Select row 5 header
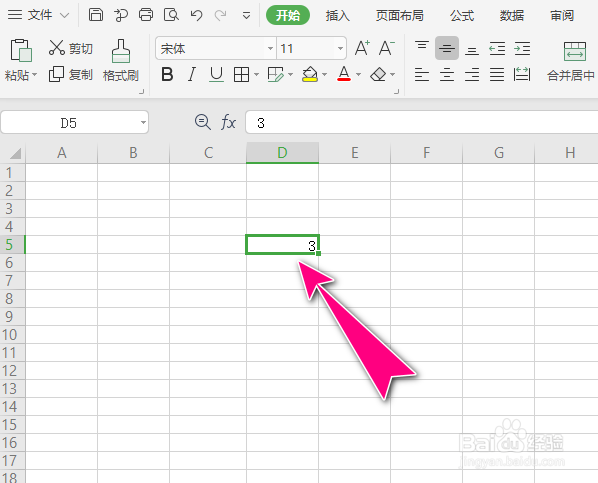This screenshot has width=598, height=483. click(x=12, y=245)
